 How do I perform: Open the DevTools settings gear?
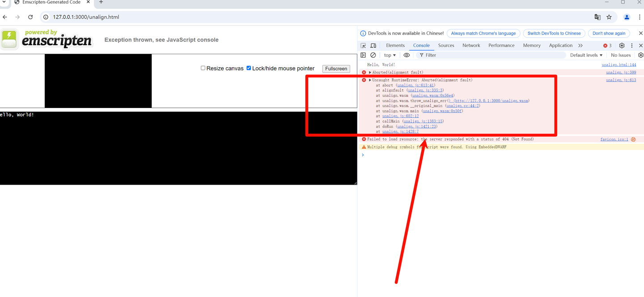coord(622,45)
